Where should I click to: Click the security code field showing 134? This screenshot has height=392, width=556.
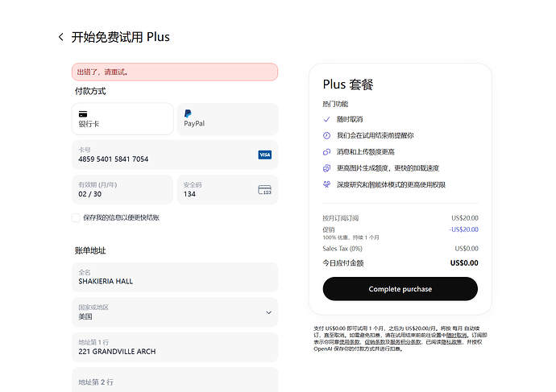(227, 189)
